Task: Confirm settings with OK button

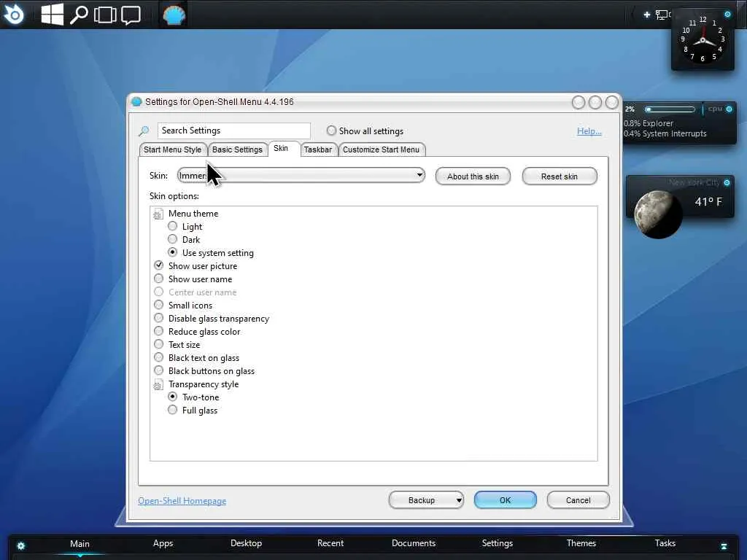Action: pos(505,500)
